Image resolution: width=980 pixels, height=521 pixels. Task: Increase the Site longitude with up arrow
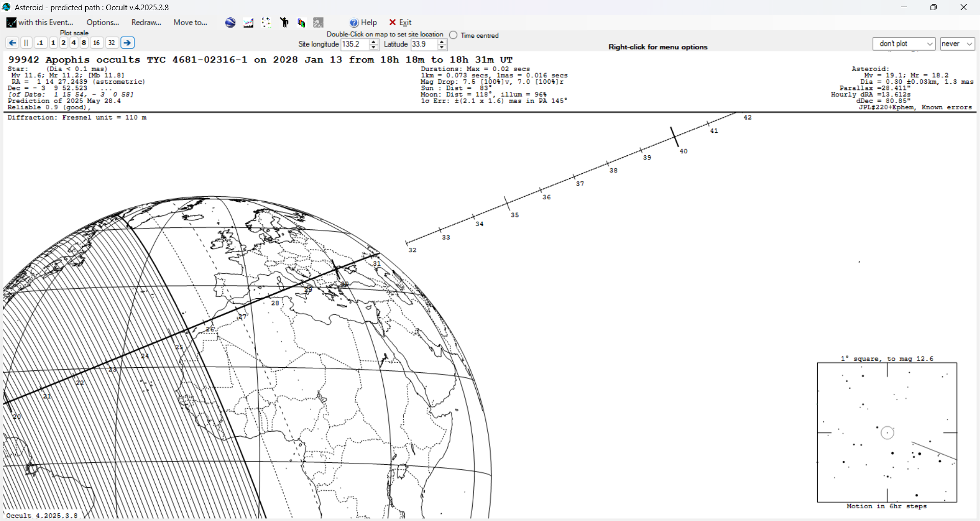pos(374,42)
